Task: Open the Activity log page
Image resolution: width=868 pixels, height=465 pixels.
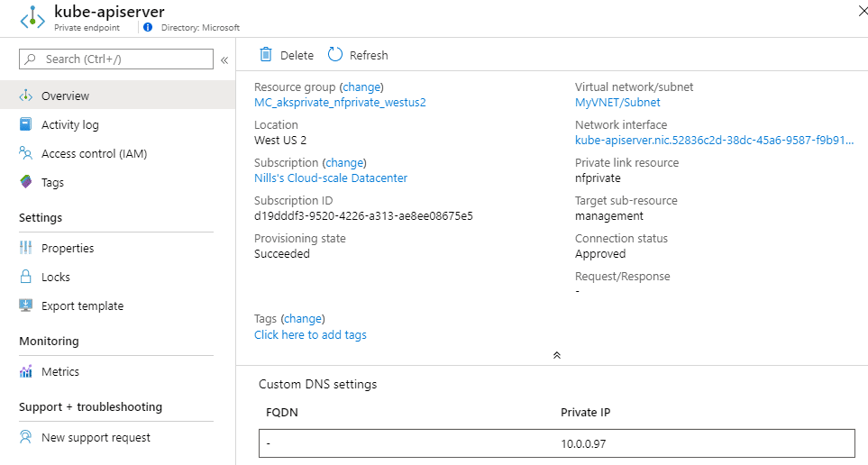Action: pyautogui.click(x=69, y=125)
